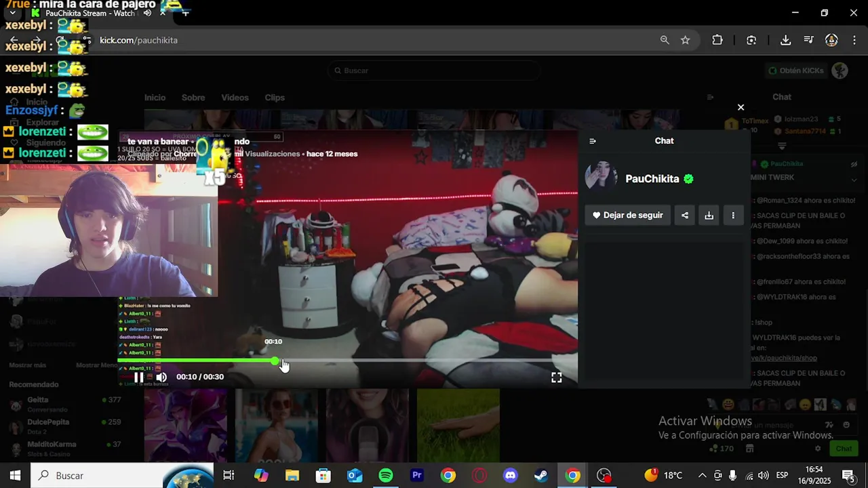
Task: Click Mostrar más in sidebar
Action: (28, 365)
